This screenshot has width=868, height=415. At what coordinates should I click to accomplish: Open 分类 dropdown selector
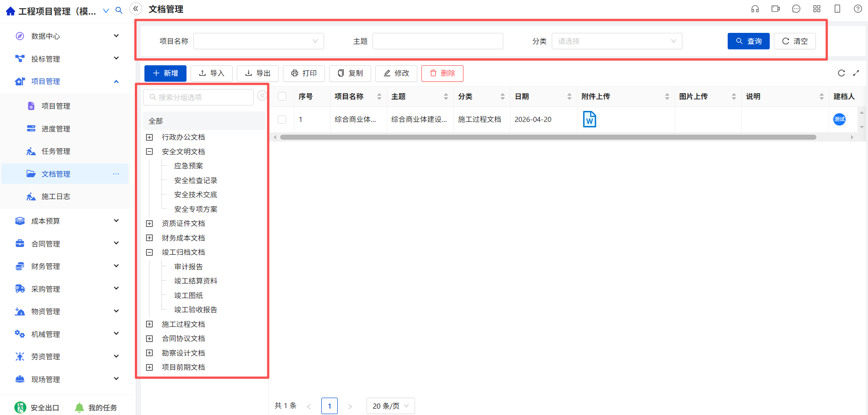click(x=617, y=41)
